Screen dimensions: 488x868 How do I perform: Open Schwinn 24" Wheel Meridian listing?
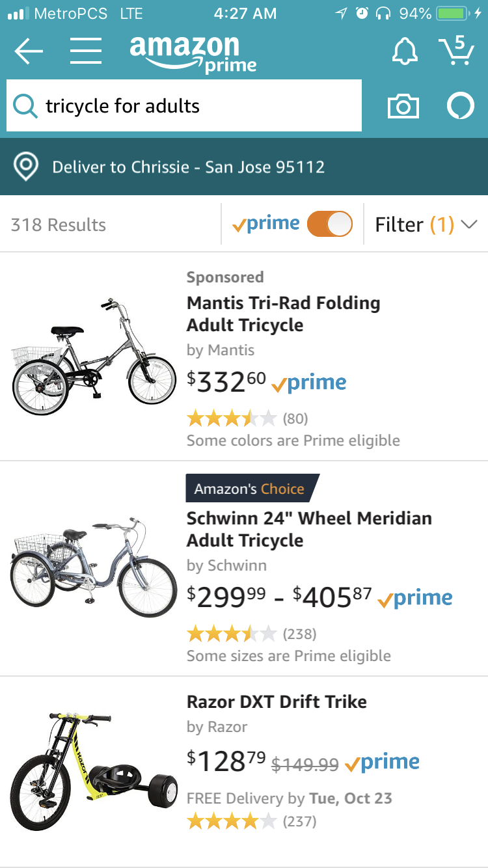click(309, 529)
